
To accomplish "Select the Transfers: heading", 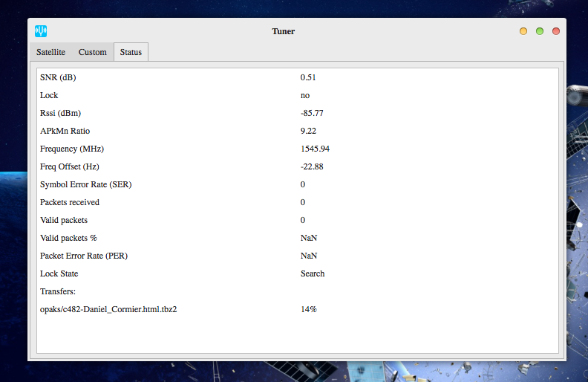I will click(59, 291).
